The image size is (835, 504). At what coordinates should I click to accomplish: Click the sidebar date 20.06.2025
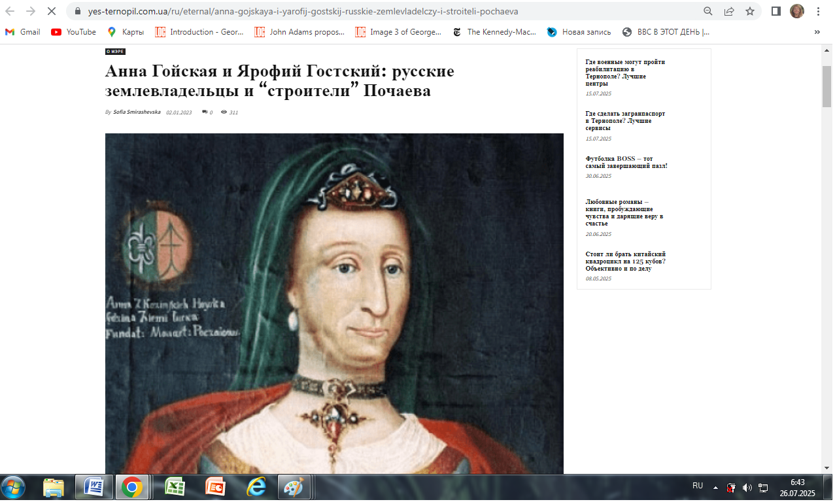click(x=598, y=234)
